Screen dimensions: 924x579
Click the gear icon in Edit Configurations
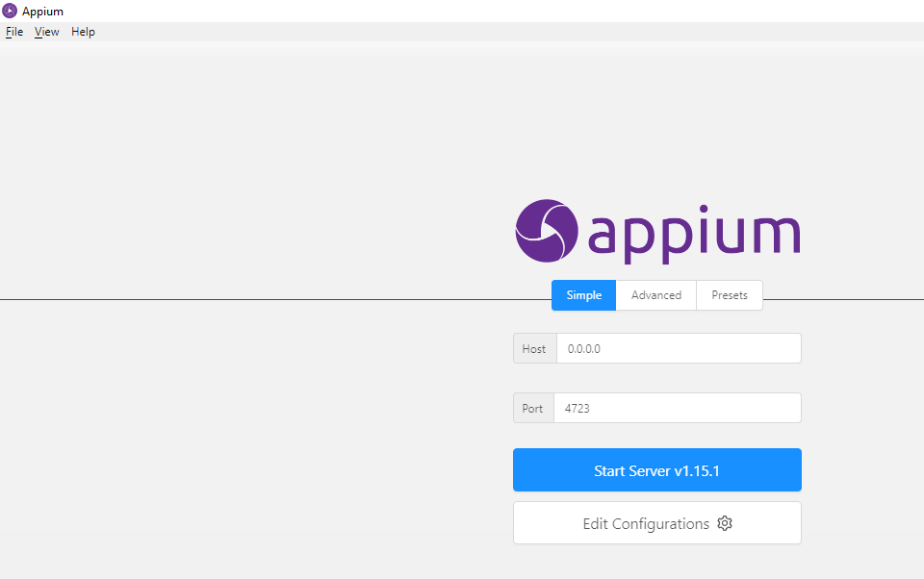click(725, 523)
